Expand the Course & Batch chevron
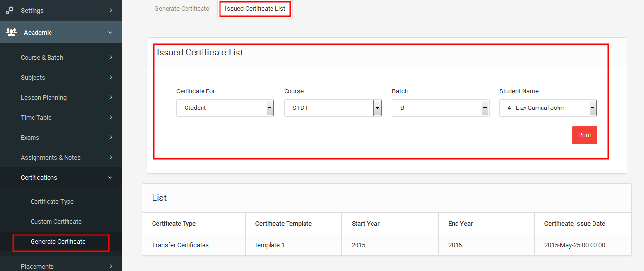 pyautogui.click(x=111, y=57)
